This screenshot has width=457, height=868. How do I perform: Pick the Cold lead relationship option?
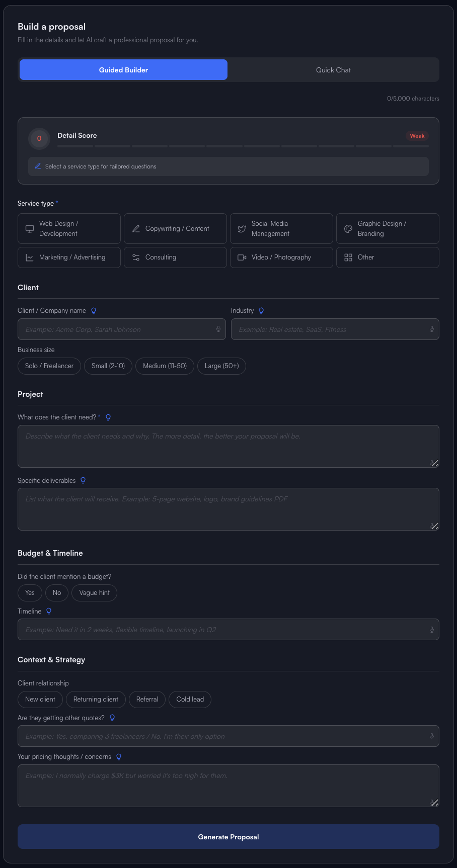(190, 700)
